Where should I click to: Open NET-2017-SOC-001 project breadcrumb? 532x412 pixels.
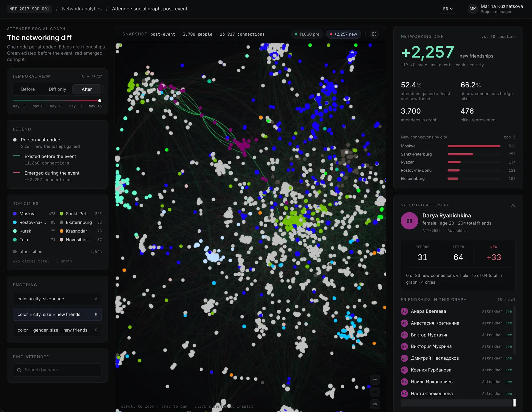29,9
